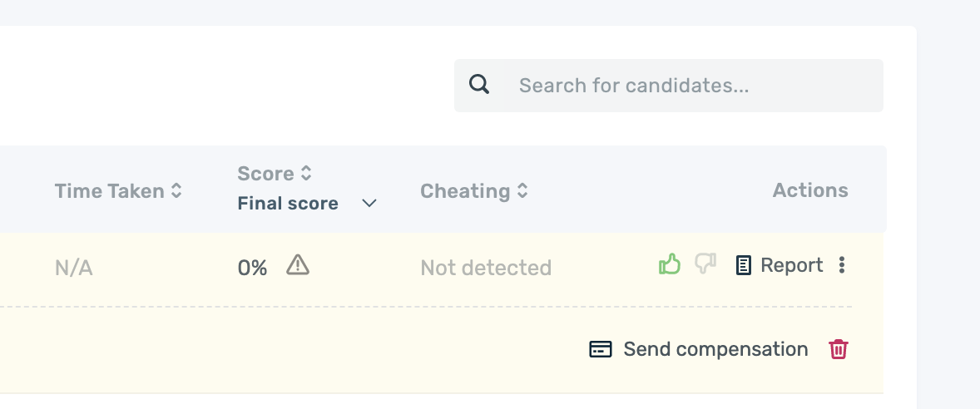Click the score warning triangle icon
Image resolution: width=980 pixels, height=409 pixels.
point(298,265)
